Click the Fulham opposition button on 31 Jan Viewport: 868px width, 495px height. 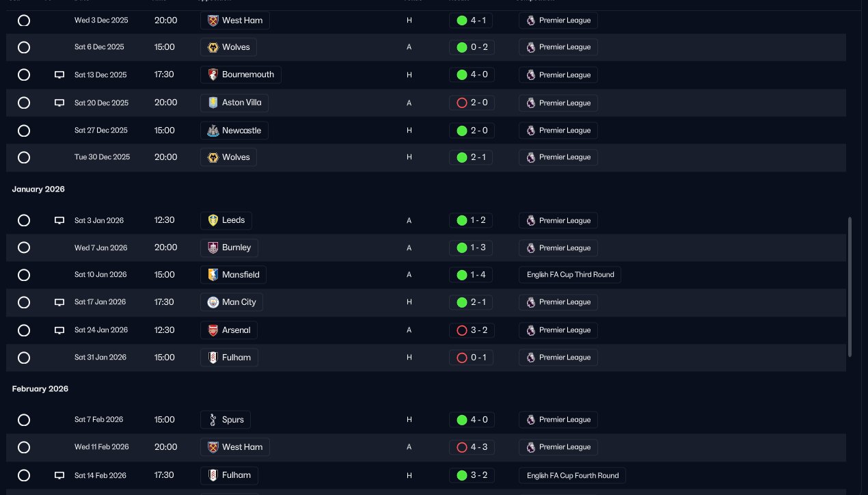[x=229, y=358]
